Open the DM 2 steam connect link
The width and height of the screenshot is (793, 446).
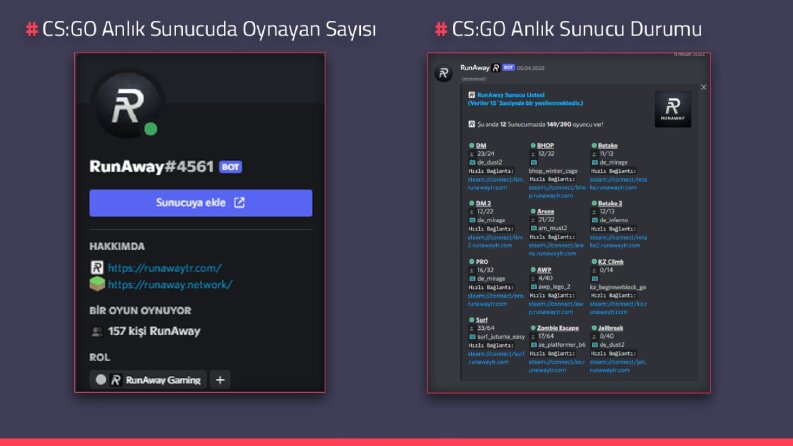point(495,241)
